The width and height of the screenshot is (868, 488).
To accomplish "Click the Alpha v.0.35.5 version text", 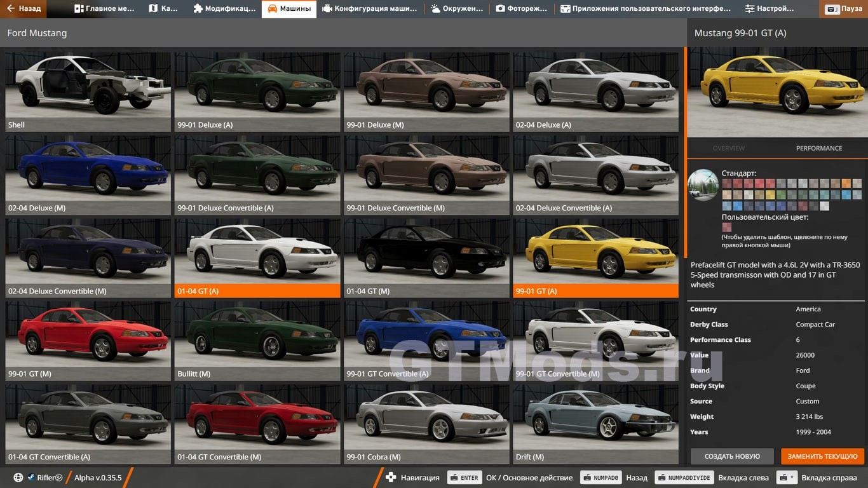I will pyautogui.click(x=98, y=477).
